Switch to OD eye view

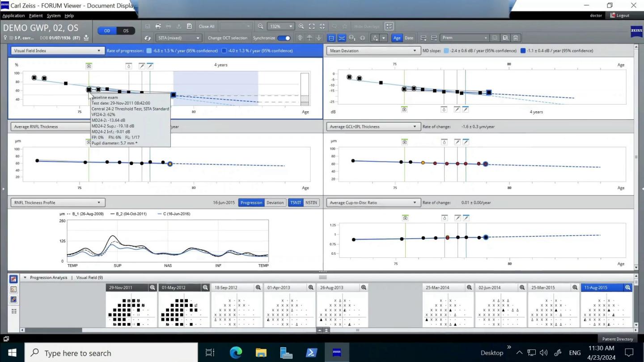(107, 30)
